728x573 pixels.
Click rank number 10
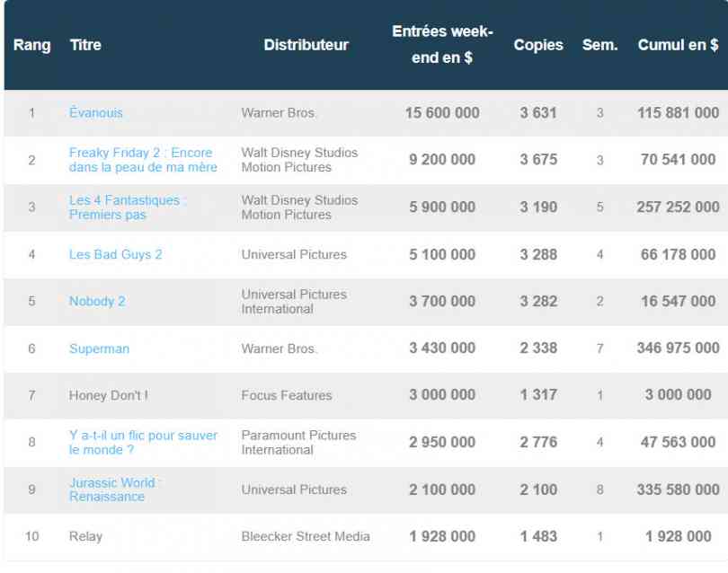31,536
